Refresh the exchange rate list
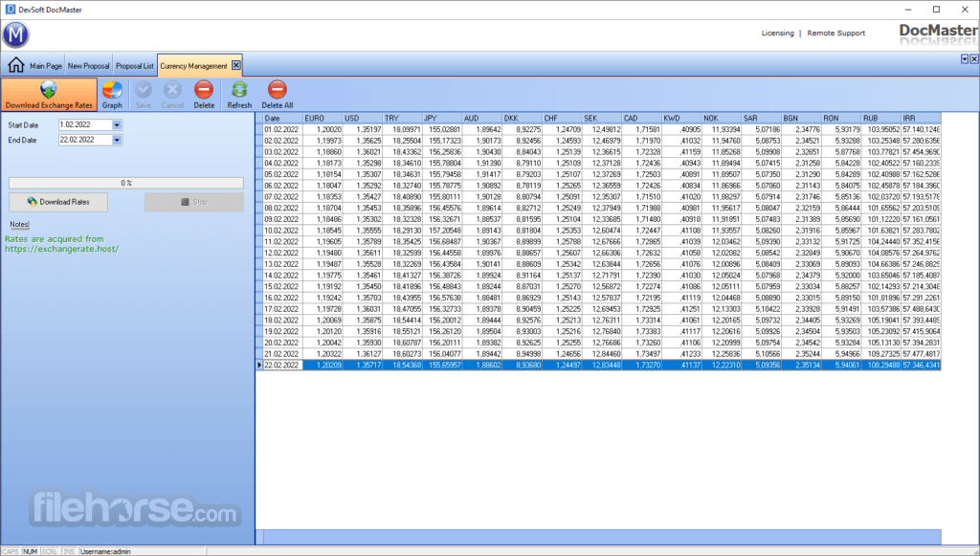The height and width of the screenshot is (556, 980). pyautogui.click(x=239, y=95)
